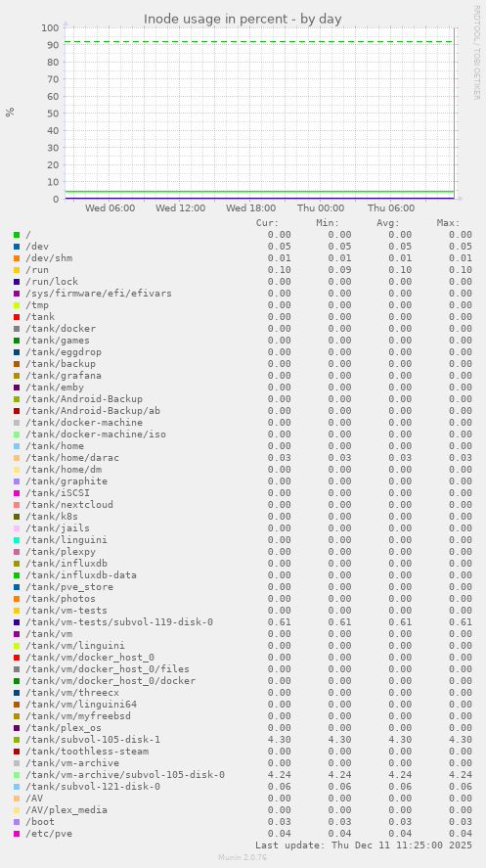Click the /tank/photos label
Image resolution: width=486 pixels, height=868 pixels.
61,599
